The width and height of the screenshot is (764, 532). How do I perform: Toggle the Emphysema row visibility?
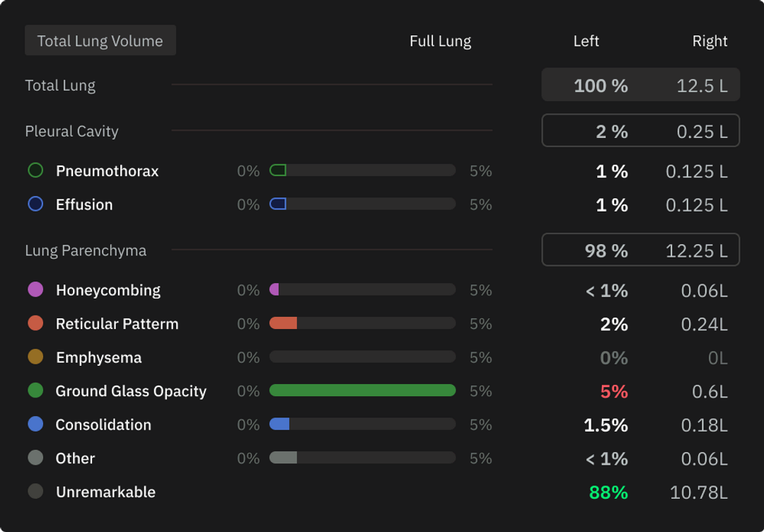[x=99, y=357]
